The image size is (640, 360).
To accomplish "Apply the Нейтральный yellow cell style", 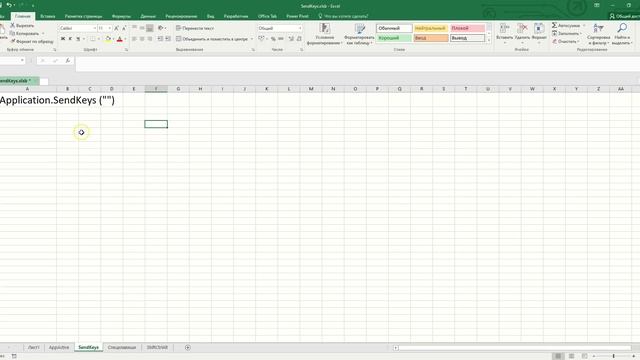I will pyautogui.click(x=431, y=28).
